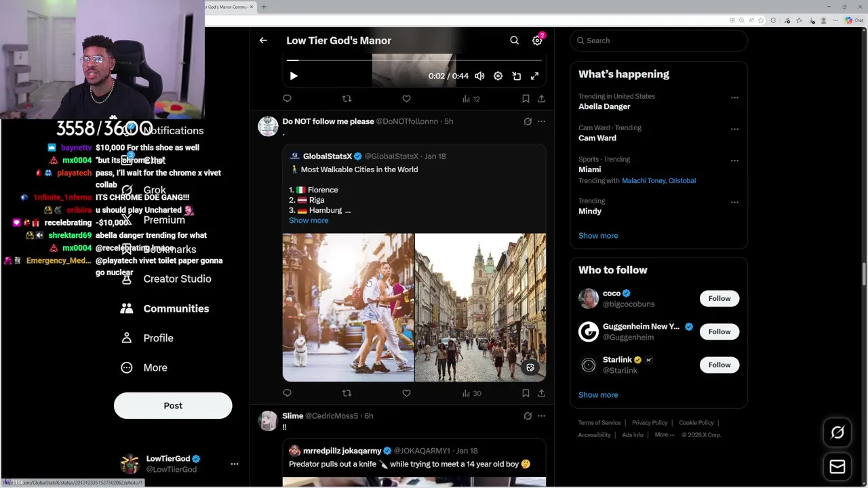Go back using the arrow beside Low Tier God's Manor
Image resolution: width=868 pixels, height=488 pixels.
coord(263,41)
